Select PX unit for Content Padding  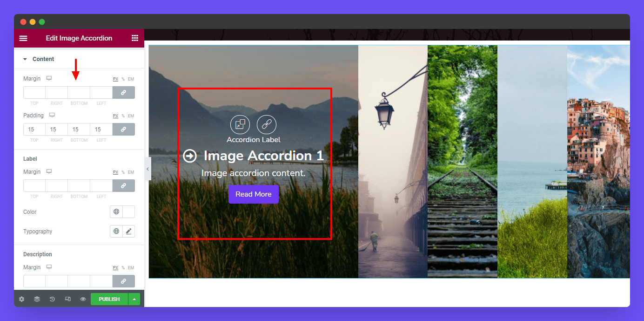coord(115,116)
